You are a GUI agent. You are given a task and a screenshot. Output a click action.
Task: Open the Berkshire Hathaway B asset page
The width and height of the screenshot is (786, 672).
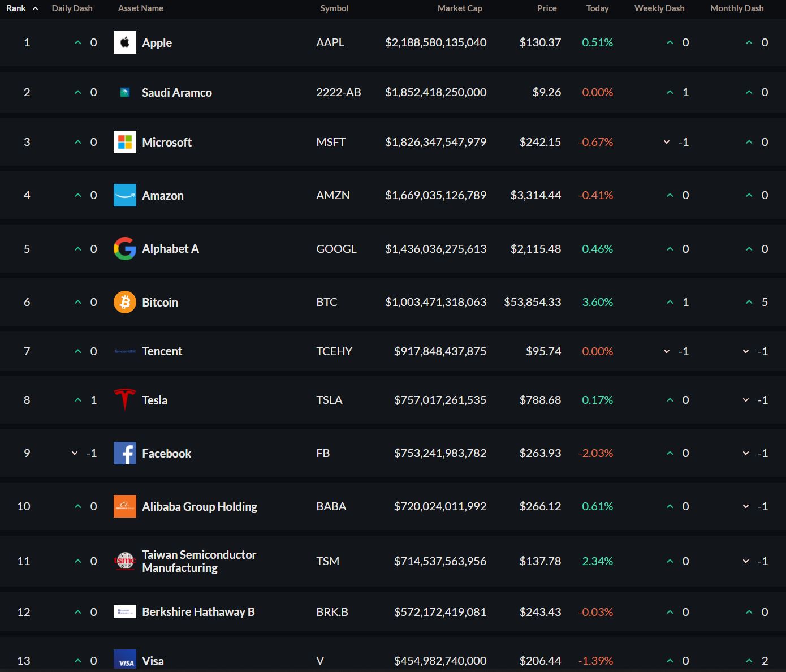click(198, 612)
